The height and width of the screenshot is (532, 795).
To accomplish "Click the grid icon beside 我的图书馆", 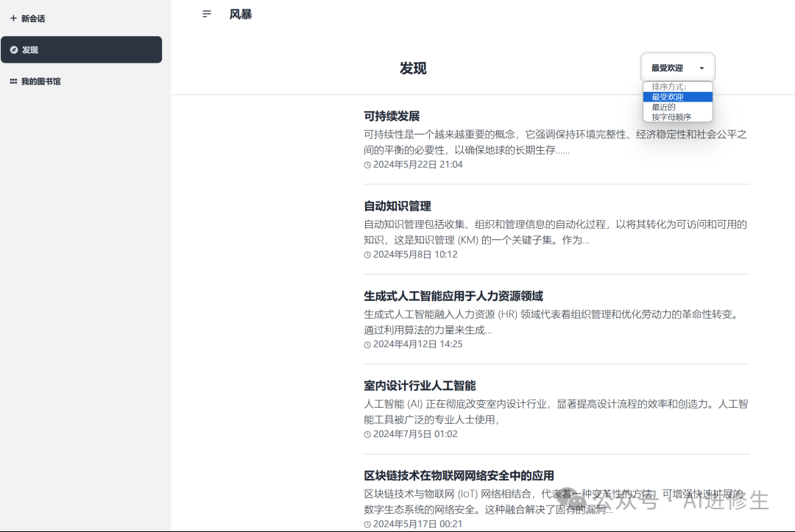I will [x=13, y=81].
